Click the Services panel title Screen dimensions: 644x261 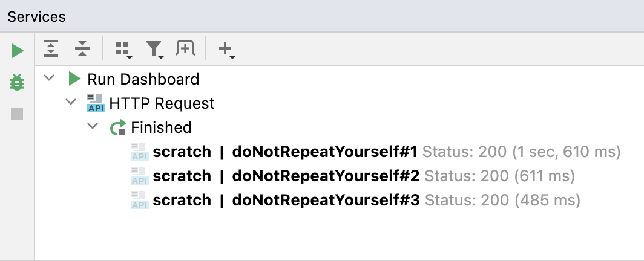(36, 16)
